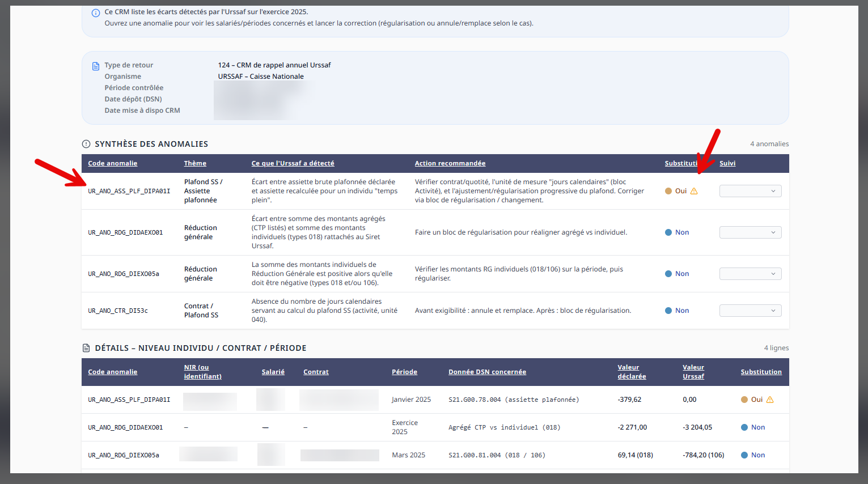Open anomaly UR_ANO_RDG_DIEXO05a in synthesis table

(124, 274)
